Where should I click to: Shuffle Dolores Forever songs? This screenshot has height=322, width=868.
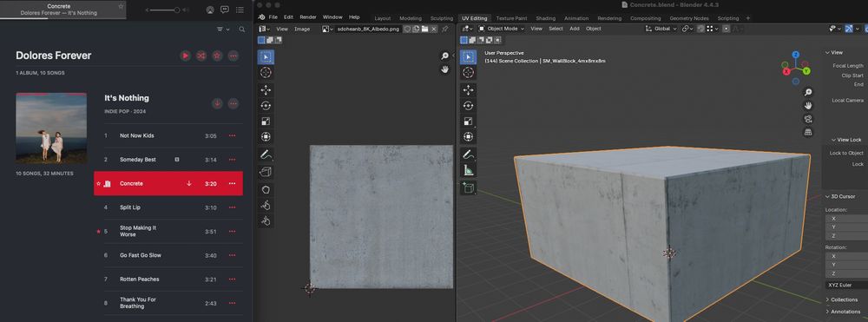(x=201, y=56)
